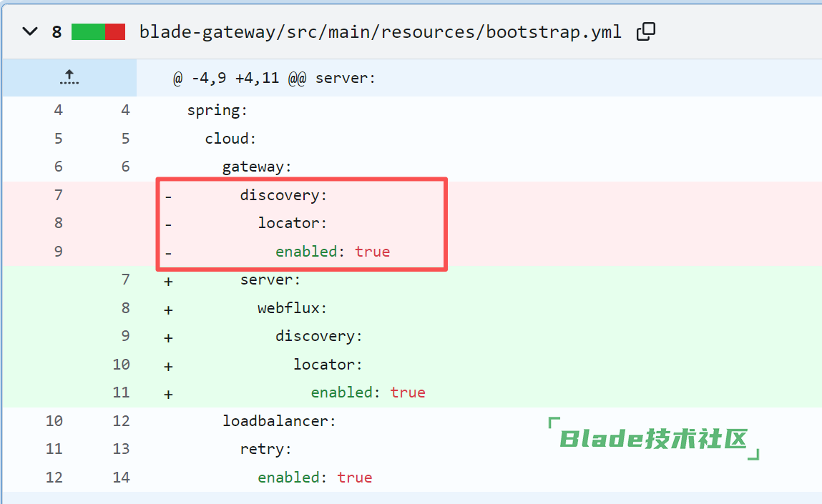Select new line number 11 of added enabled

122,392
